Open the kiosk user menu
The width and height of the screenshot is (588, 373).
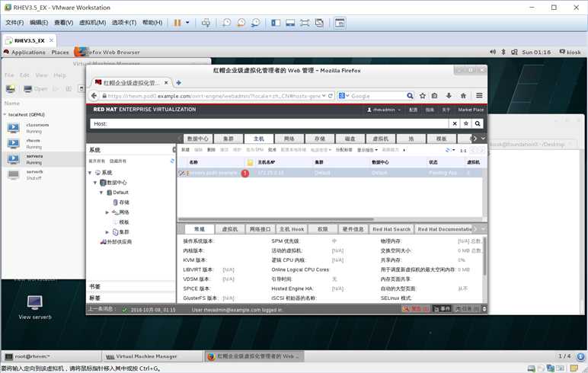pos(570,52)
